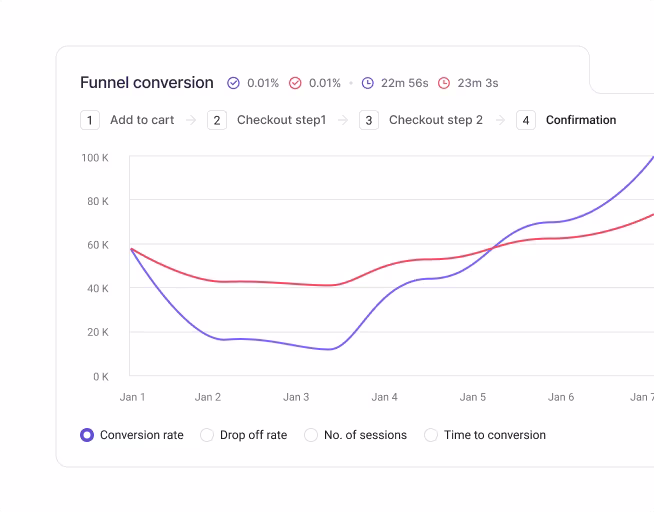Click the purple line's lowest point
Viewport: 654px width, 512px height.
[x=330, y=349]
